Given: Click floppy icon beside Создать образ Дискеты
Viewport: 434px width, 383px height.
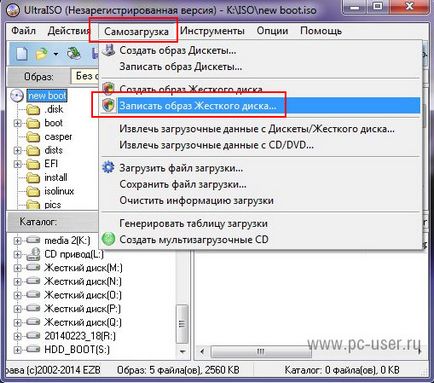Looking at the screenshot, I should coord(108,50).
